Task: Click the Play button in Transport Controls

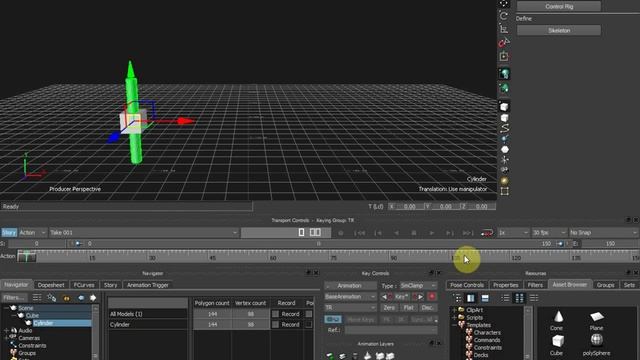Action: pos(431,233)
